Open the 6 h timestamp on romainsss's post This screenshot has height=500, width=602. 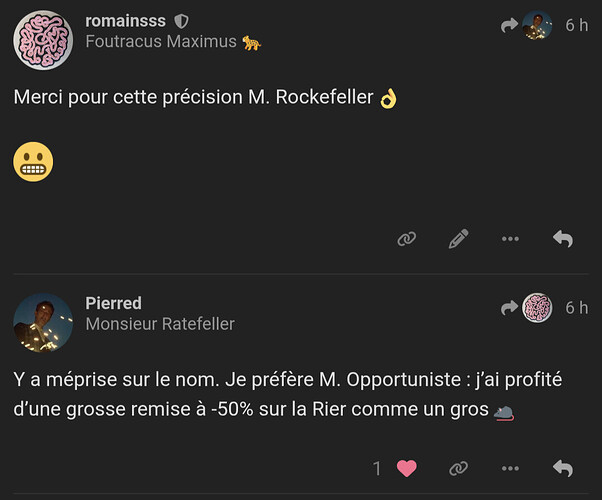pos(577,25)
